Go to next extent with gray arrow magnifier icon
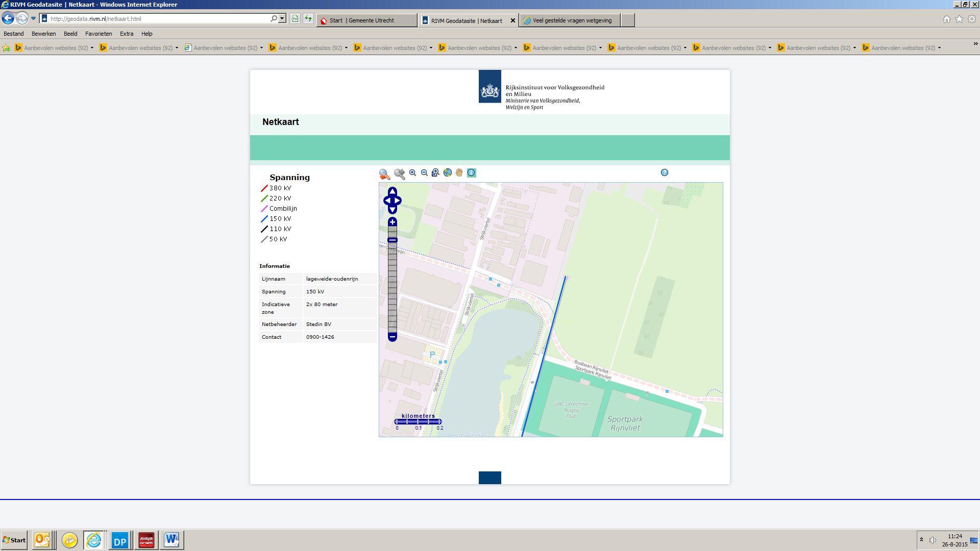This screenshot has height=551, width=980. click(401, 173)
